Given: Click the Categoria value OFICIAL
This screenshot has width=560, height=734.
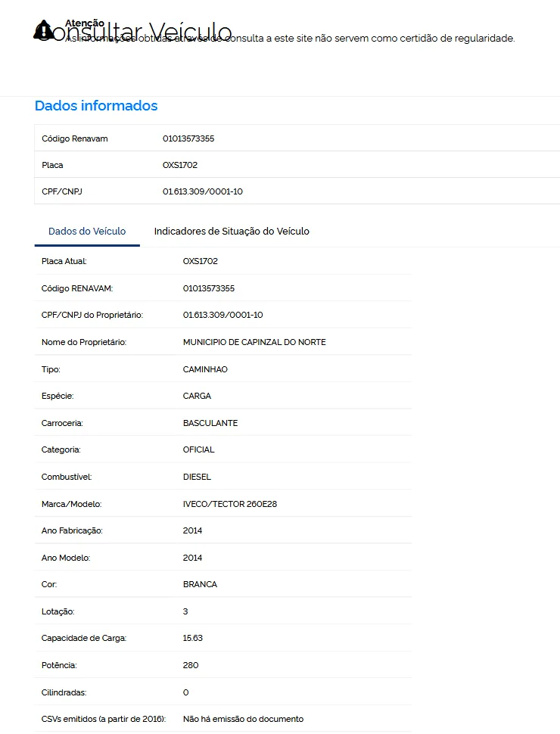Looking at the screenshot, I should tap(198, 449).
